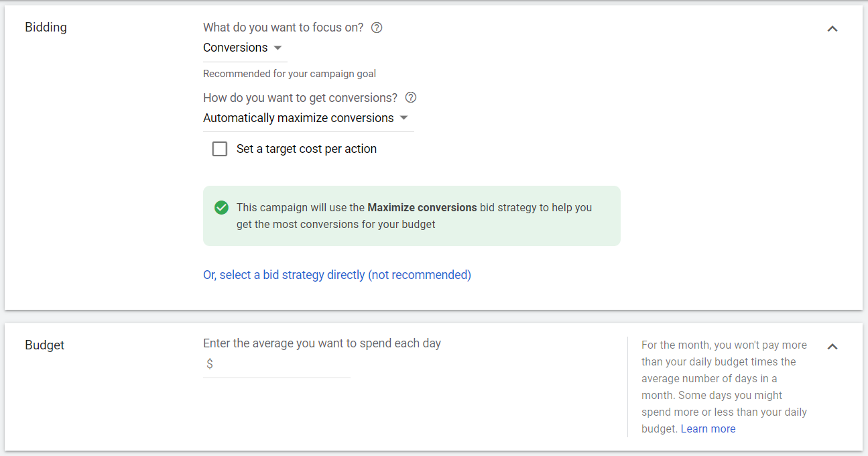The width and height of the screenshot is (868, 456).
Task: Click 'Or, select a bid strategy directly' link
Action: (337, 275)
